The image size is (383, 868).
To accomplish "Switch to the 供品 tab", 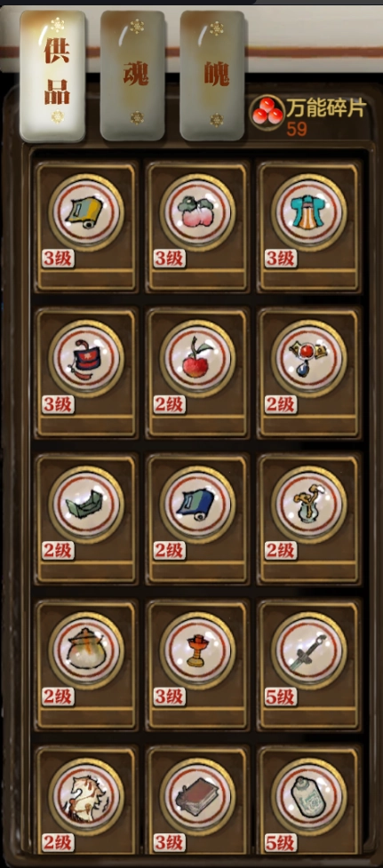I will click(53, 76).
